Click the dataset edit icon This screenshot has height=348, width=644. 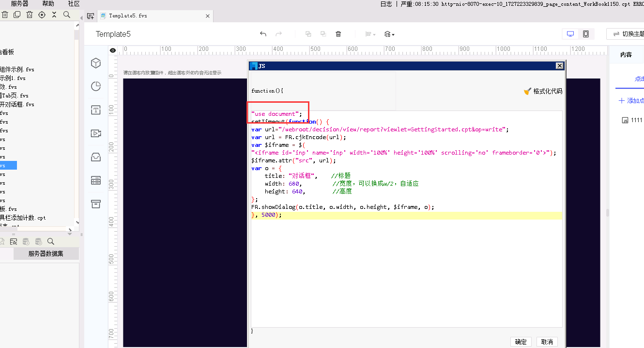point(14,241)
